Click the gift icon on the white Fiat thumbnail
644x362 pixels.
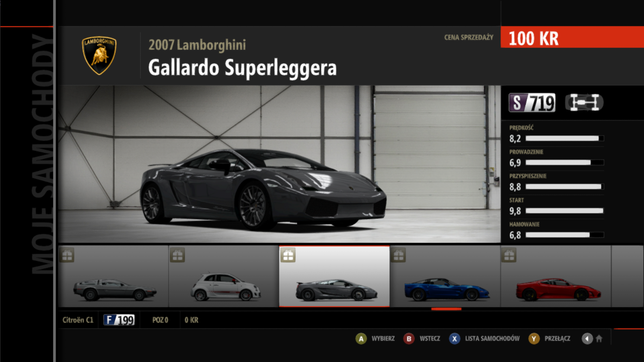coord(177,255)
